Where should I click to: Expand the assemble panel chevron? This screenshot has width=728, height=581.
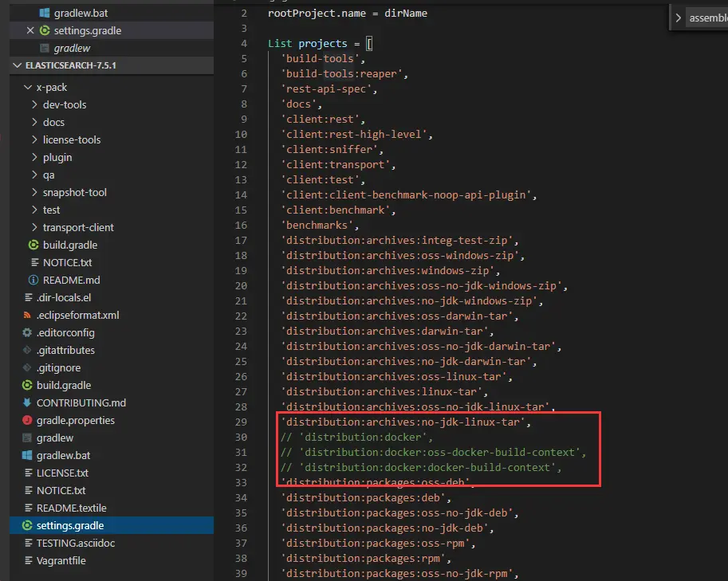pyautogui.click(x=679, y=18)
